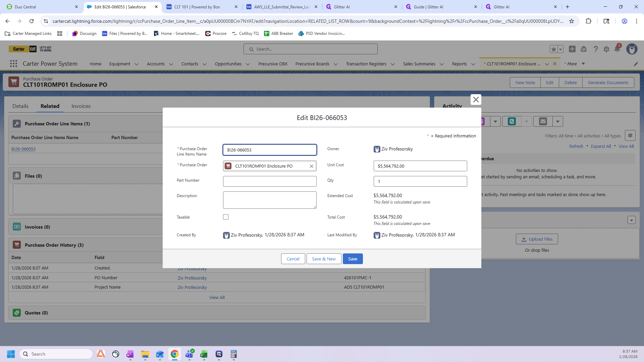Open Microsoft Teams in the taskbar

(189, 354)
